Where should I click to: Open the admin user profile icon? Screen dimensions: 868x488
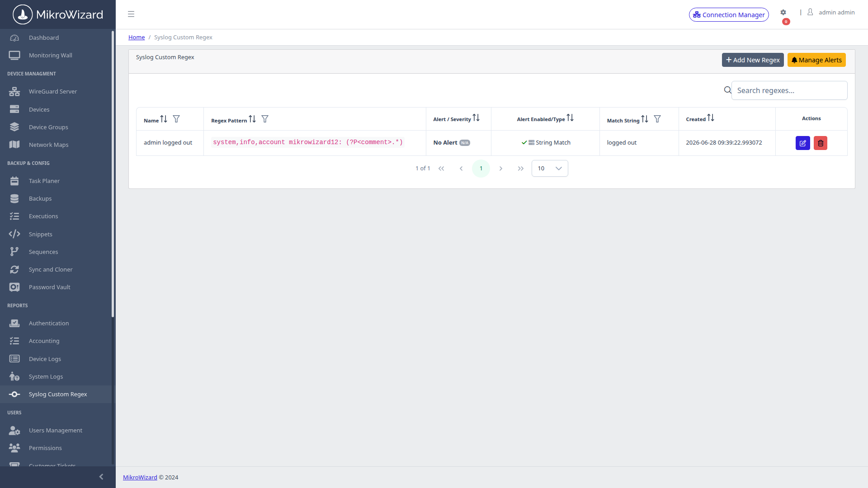(810, 12)
